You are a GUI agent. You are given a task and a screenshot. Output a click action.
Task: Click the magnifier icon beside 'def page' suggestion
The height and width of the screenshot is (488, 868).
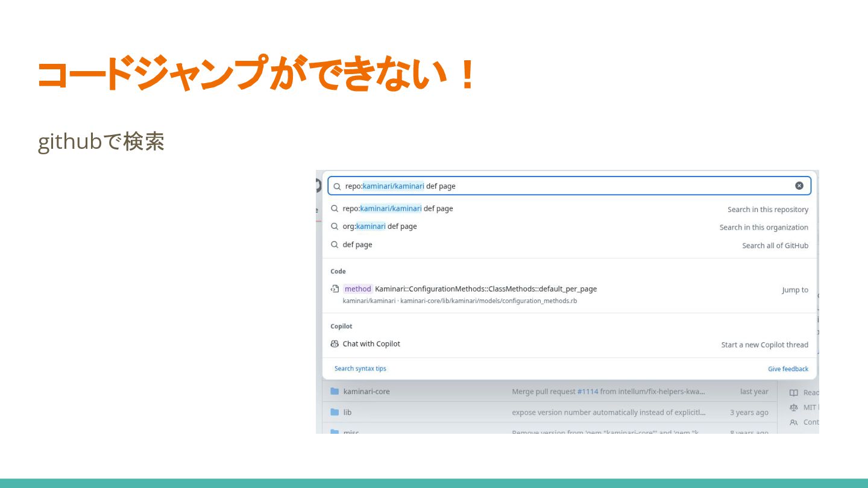click(335, 245)
